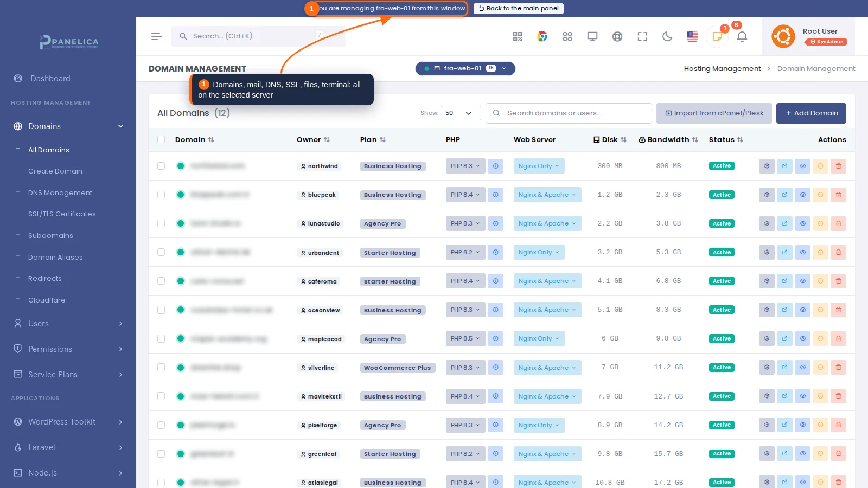Collapse sidebar with hamburger menu icon

[x=157, y=36]
